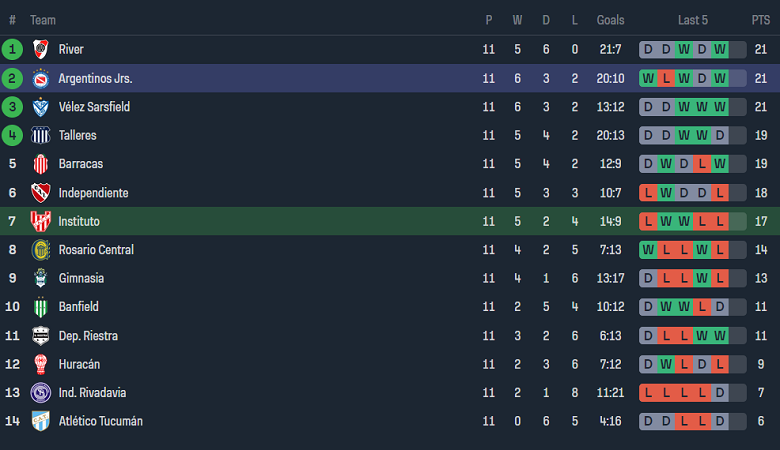Click the Banfield crest icon

[41, 307]
